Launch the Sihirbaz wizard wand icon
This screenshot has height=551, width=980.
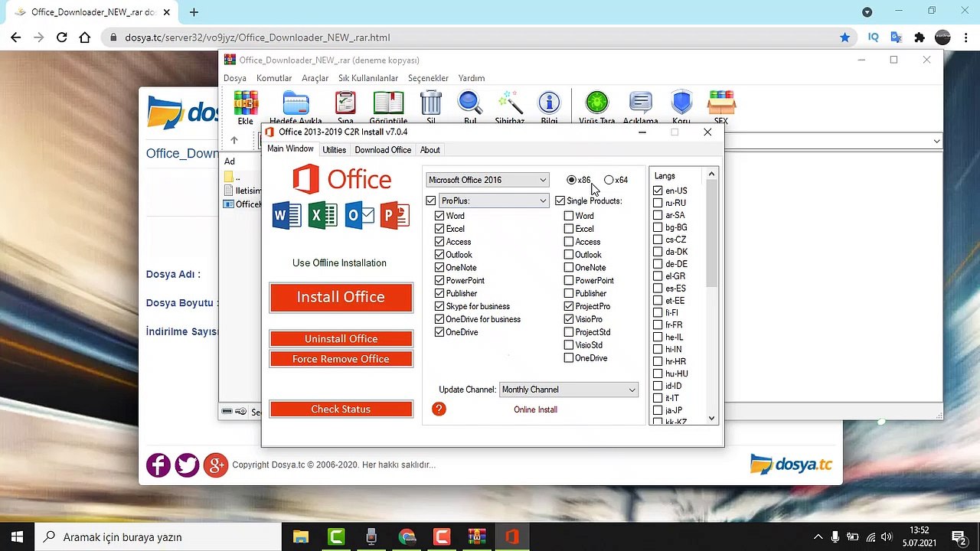point(509,103)
